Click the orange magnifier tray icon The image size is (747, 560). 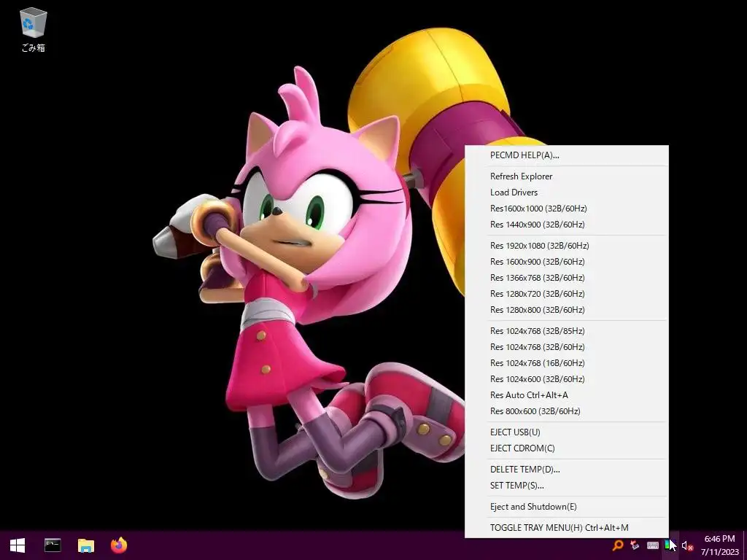pos(617,545)
